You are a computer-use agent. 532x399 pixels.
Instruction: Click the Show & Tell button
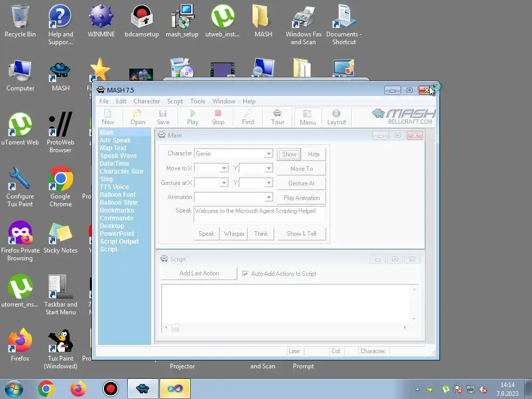click(301, 234)
